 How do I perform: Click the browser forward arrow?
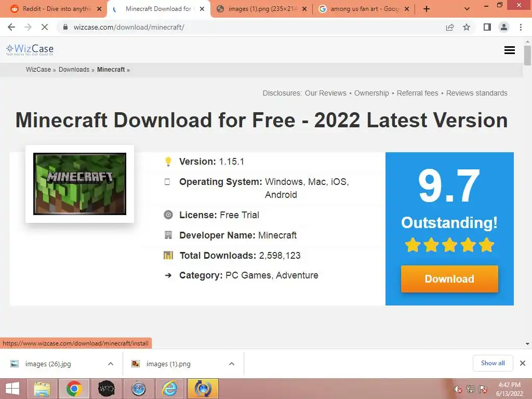[x=28, y=27]
